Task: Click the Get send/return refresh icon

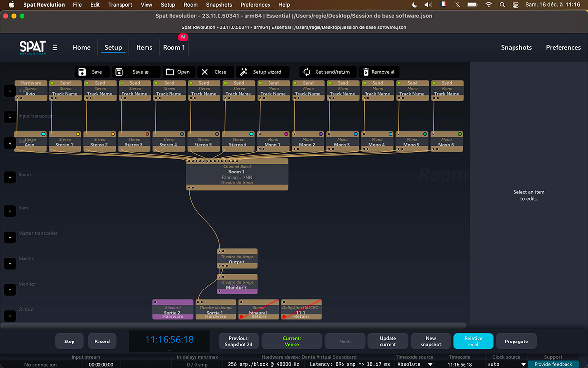Action: click(x=307, y=72)
